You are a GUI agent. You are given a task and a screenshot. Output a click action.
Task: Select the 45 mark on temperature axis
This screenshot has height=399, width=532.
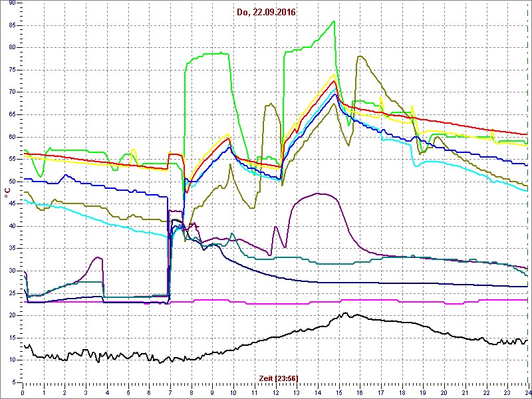click(x=12, y=204)
